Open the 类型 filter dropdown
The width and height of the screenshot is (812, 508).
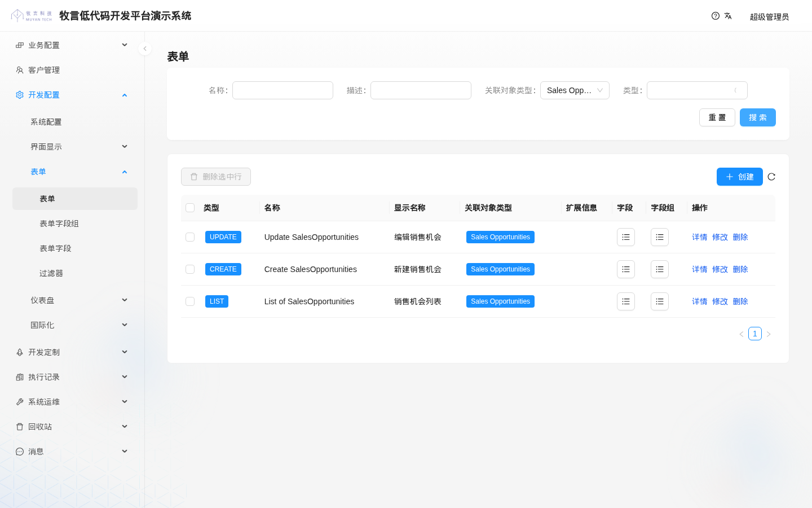697,90
